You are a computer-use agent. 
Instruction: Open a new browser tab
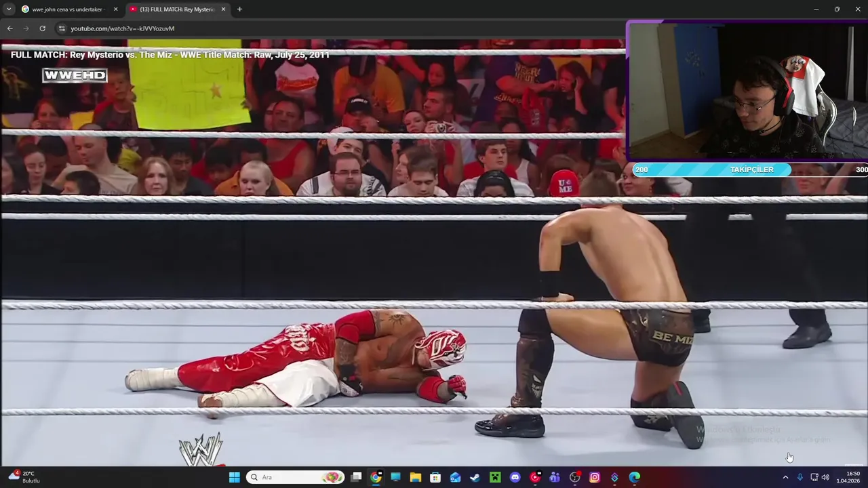click(x=239, y=9)
